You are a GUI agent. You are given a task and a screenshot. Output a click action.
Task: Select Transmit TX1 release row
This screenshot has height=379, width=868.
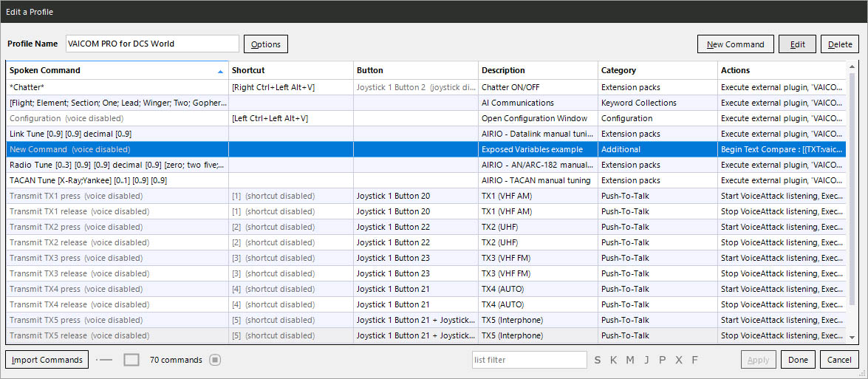[x=426, y=211]
